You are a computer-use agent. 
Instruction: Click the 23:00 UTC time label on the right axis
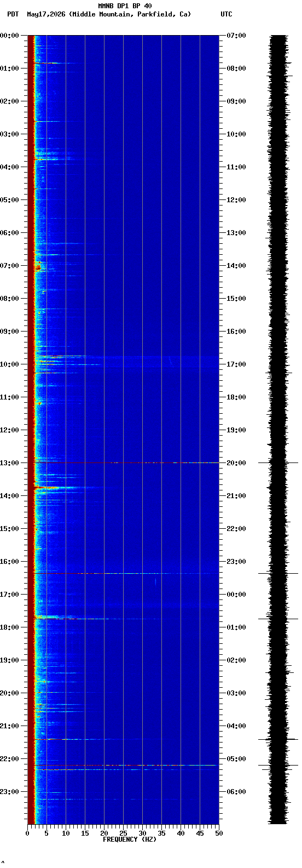[236, 562]
